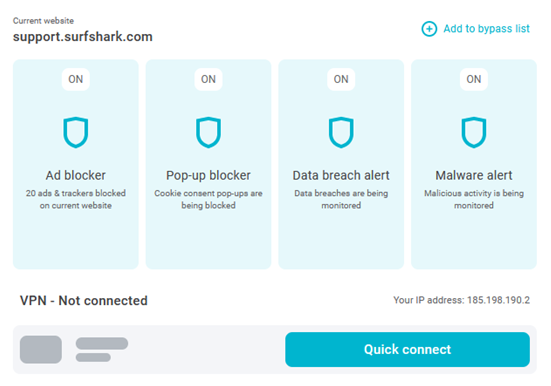Click the support.surfshark.com website name
551x386 pixels.
coord(83,37)
